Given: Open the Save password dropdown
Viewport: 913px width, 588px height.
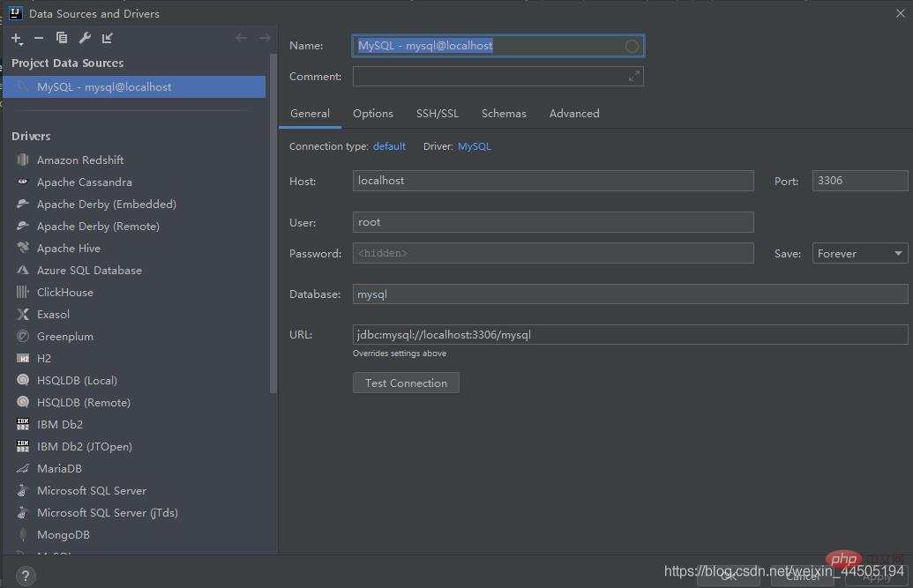Looking at the screenshot, I should [859, 254].
